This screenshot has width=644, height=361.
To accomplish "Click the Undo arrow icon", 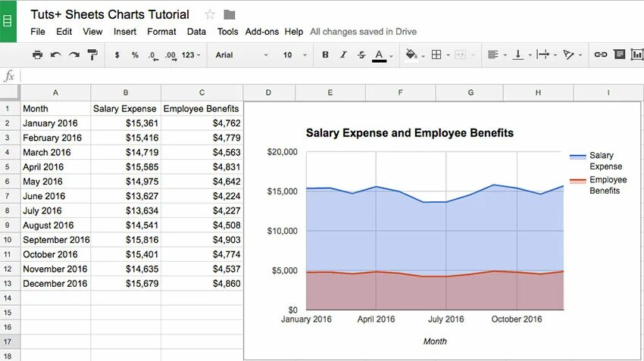I will (x=56, y=54).
